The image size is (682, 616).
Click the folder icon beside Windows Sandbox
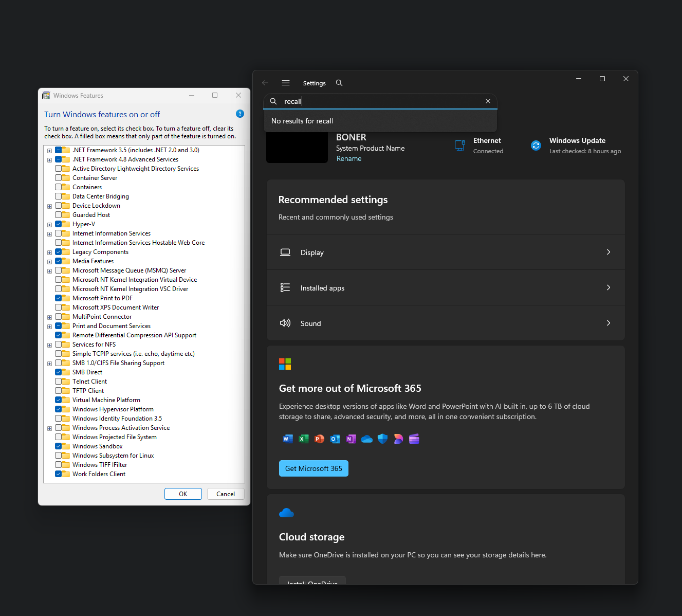point(66,446)
